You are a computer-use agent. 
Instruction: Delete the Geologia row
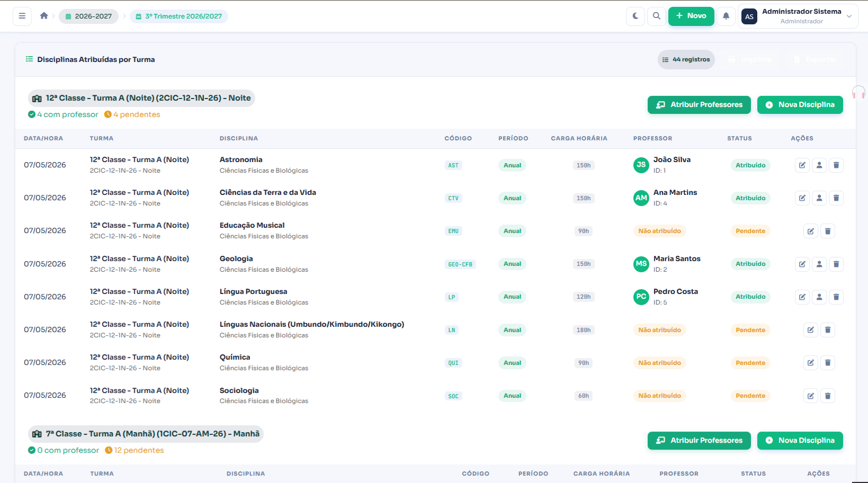click(x=836, y=264)
